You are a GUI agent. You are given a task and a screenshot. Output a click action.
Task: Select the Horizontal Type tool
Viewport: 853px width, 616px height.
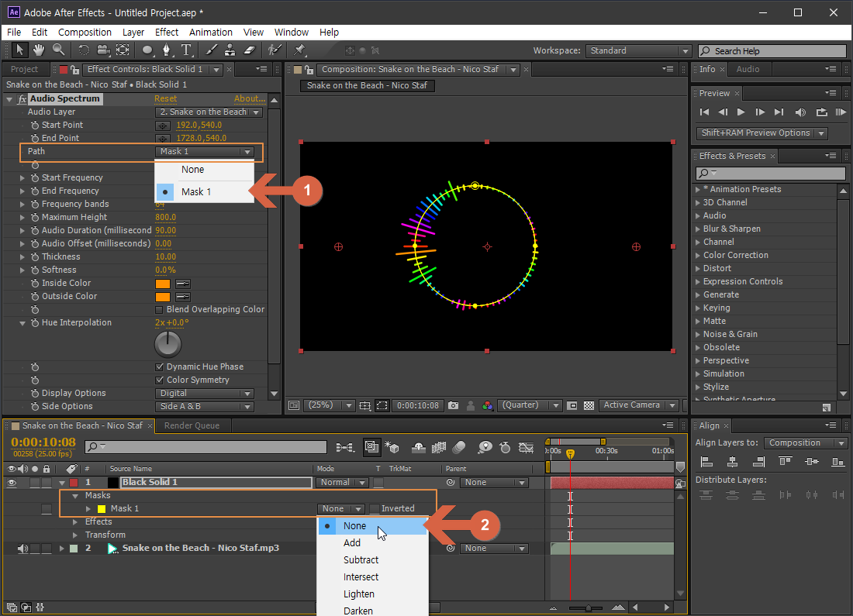(186, 50)
